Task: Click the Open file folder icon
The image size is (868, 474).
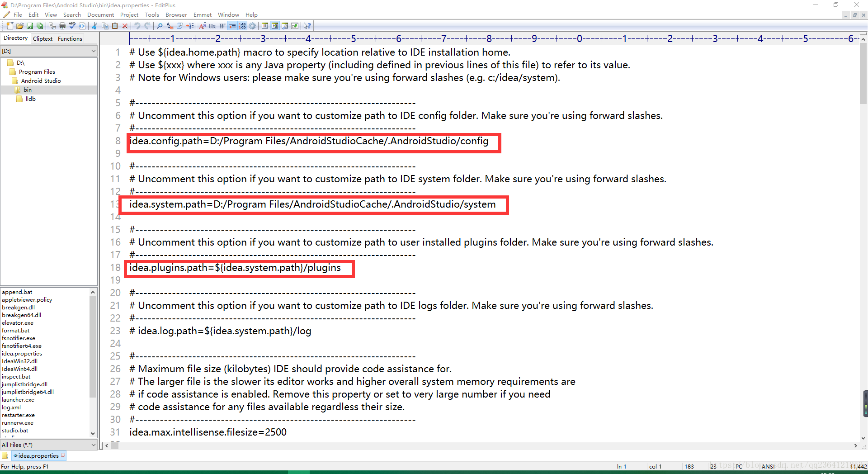Action: pos(20,26)
